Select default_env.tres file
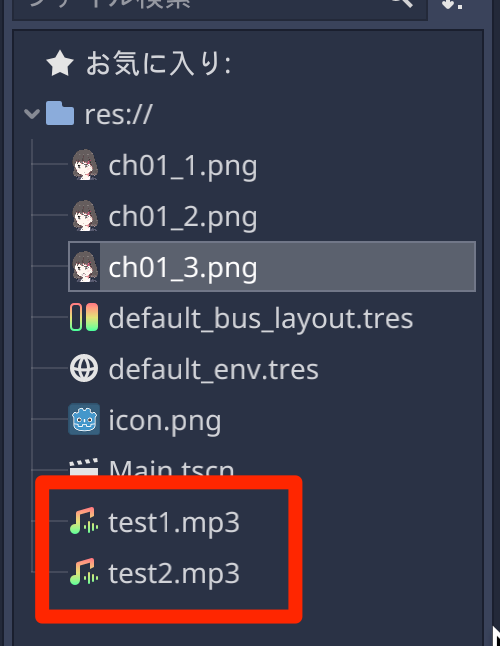Screen dimensions: 500x646 point(213,369)
